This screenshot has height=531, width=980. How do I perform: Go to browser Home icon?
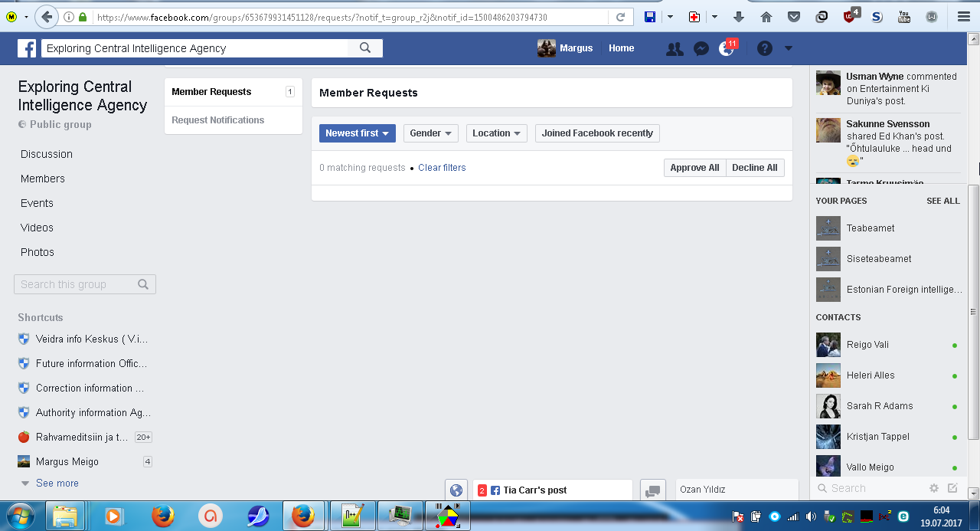pos(766,17)
